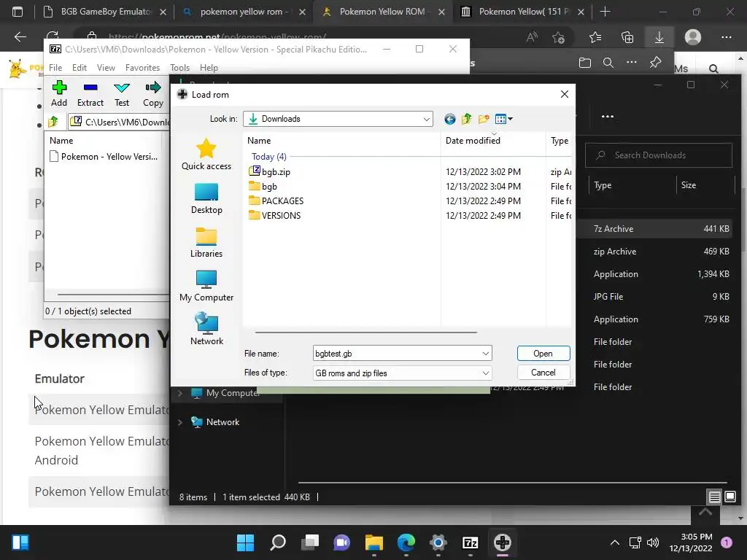Open the 7-Zip Edit menu
This screenshot has width=747, height=560.
pos(79,68)
